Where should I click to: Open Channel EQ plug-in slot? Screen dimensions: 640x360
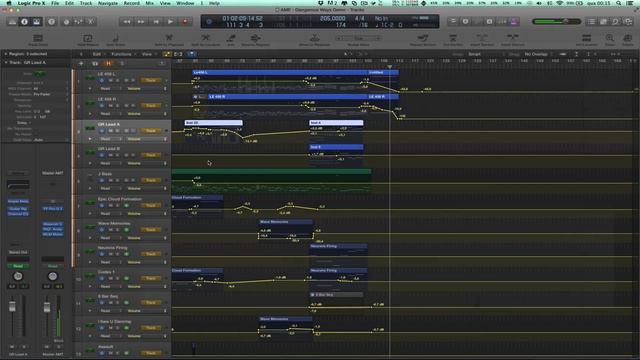tap(18, 213)
